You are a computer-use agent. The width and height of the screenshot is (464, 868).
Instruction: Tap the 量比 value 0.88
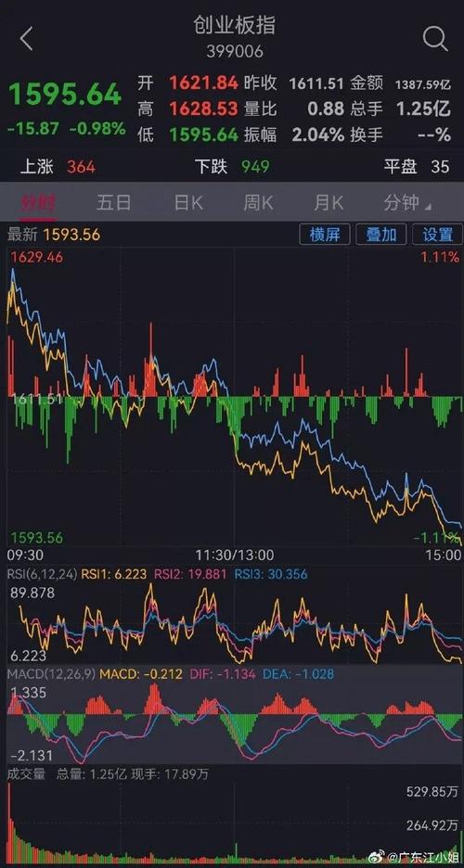point(326,108)
